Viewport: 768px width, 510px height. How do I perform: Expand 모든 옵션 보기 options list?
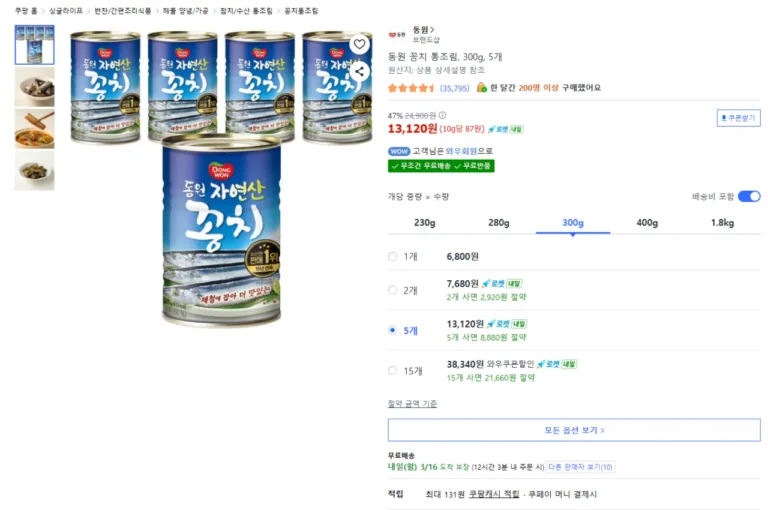tap(574, 430)
